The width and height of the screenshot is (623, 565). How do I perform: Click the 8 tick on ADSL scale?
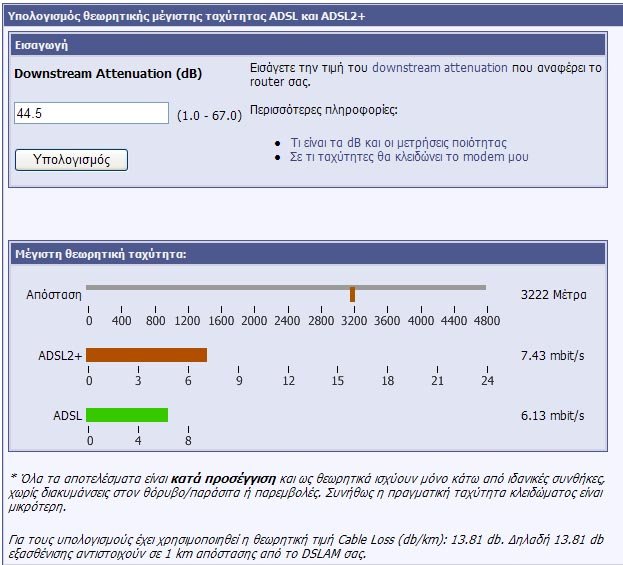(x=188, y=440)
